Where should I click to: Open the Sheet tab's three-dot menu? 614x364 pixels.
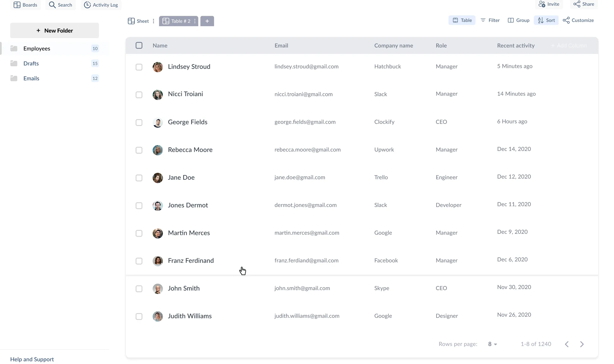[x=153, y=21]
